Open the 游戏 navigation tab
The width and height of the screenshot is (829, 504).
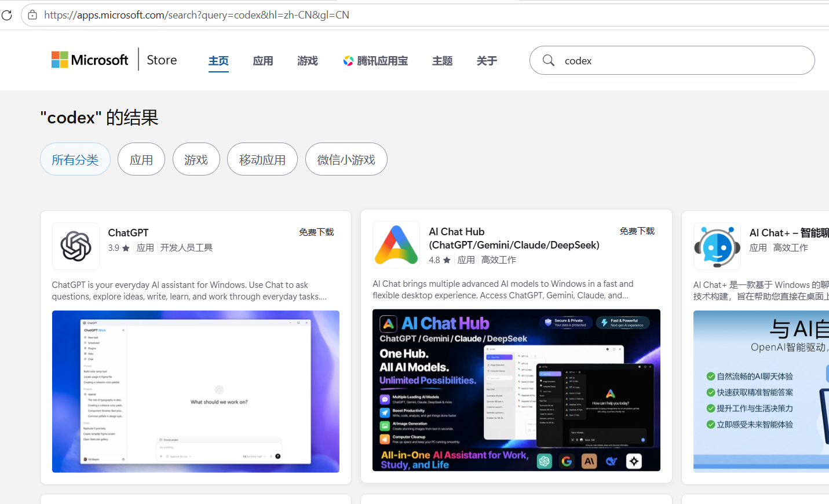(x=308, y=61)
